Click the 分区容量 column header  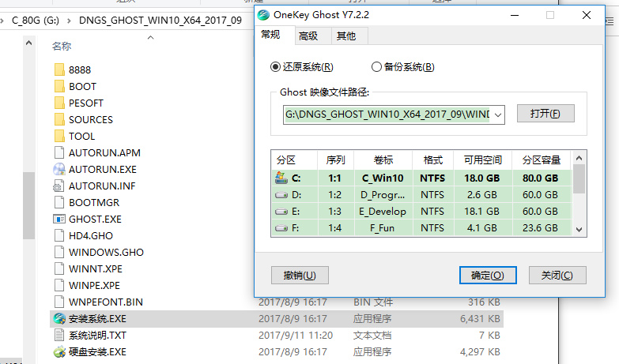(542, 160)
